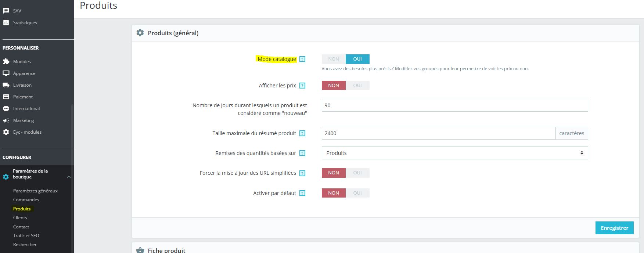
Task: Click the International globe icon
Action: (x=6, y=108)
